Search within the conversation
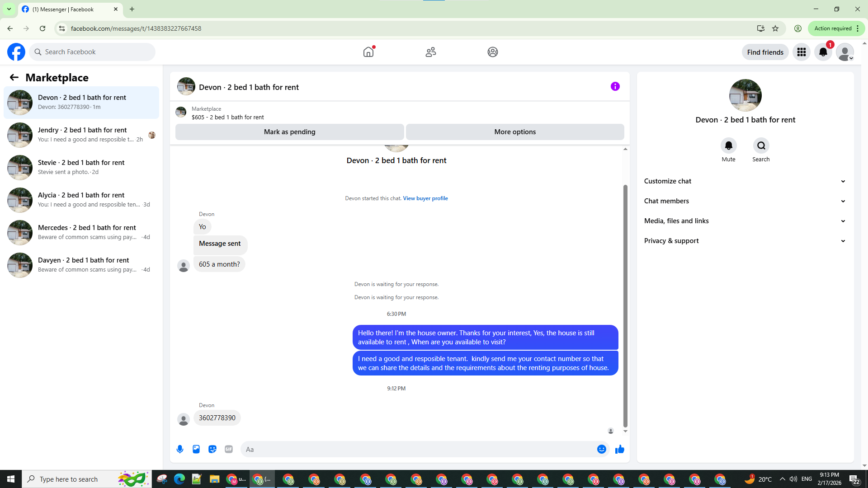Image resolution: width=868 pixels, height=488 pixels. [761, 145]
